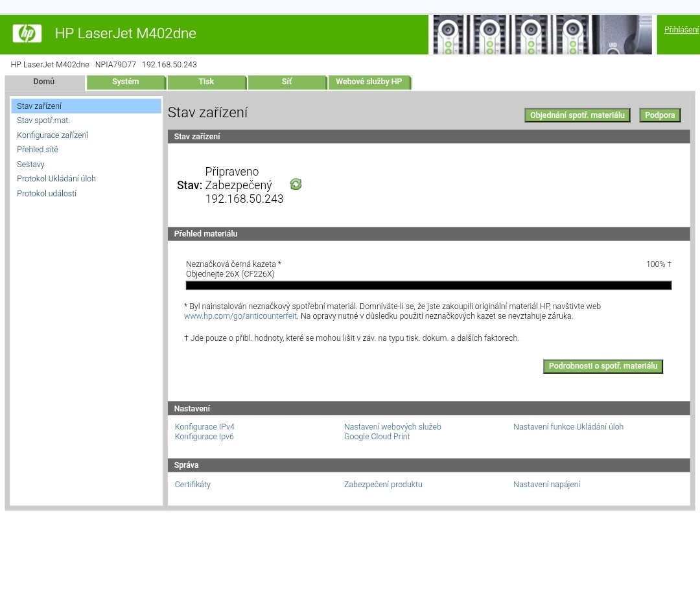Open Protokol událostí sidebar item

tap(47, 194)
